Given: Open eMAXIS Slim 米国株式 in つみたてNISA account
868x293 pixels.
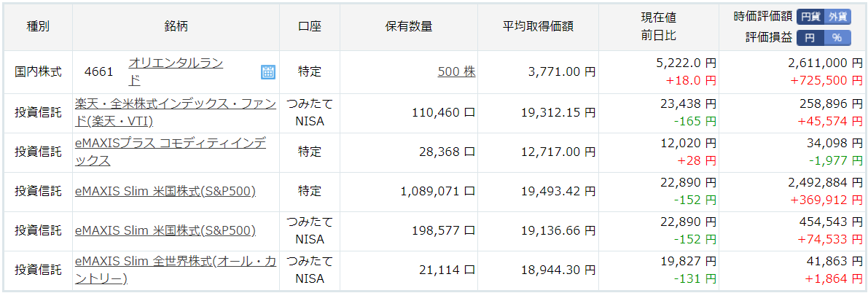Looking at the screenshot, I should coord(165,230).
